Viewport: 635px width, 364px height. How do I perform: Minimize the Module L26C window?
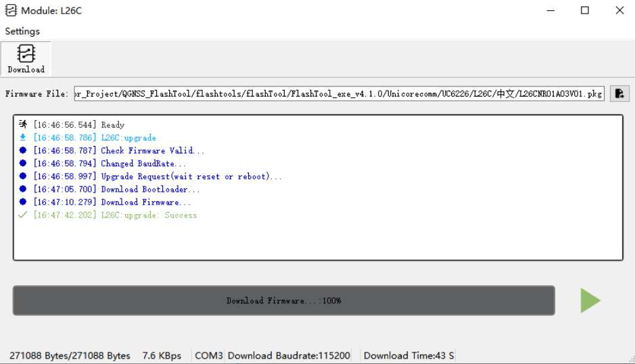click(550, 11)
